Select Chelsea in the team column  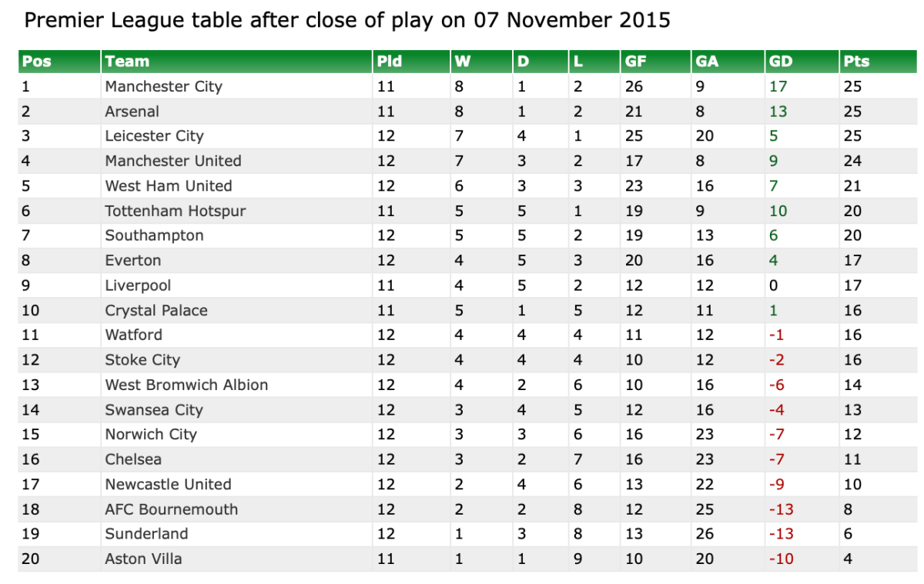tap(133, 459)
